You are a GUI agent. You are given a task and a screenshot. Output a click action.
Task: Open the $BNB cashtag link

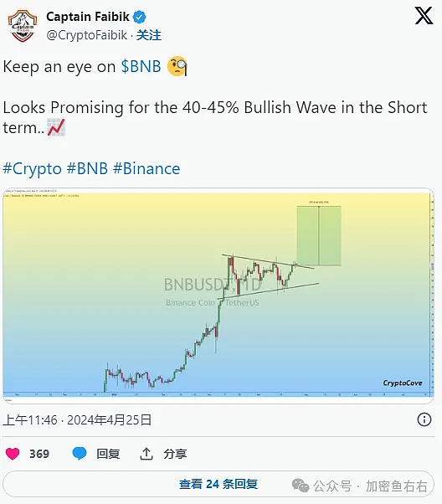pyautogui.click(x=141, y=66)
